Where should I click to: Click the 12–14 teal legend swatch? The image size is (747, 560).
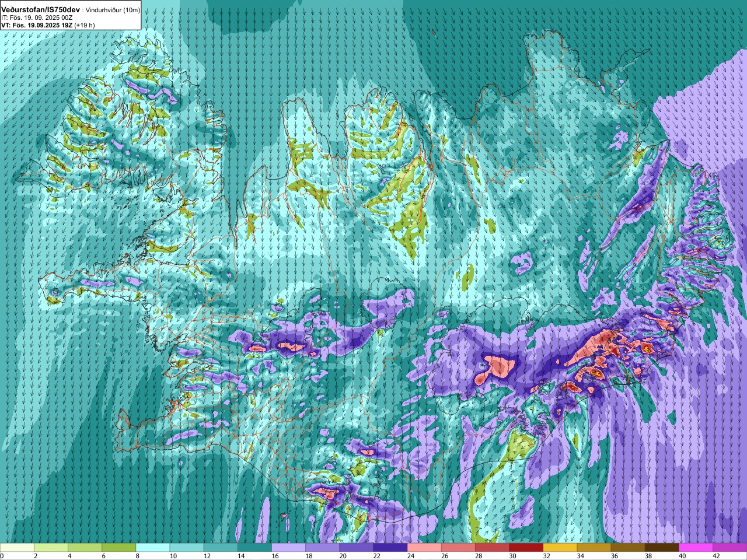click(x=221, y=548)
